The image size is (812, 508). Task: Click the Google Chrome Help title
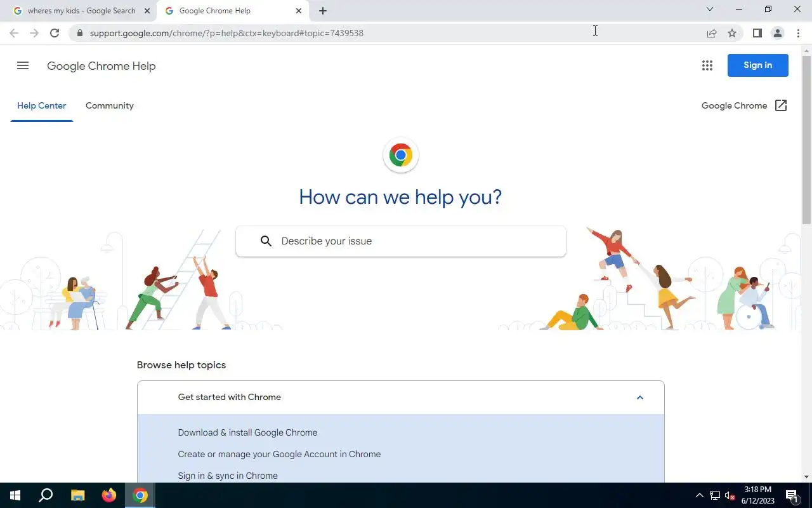101,66
